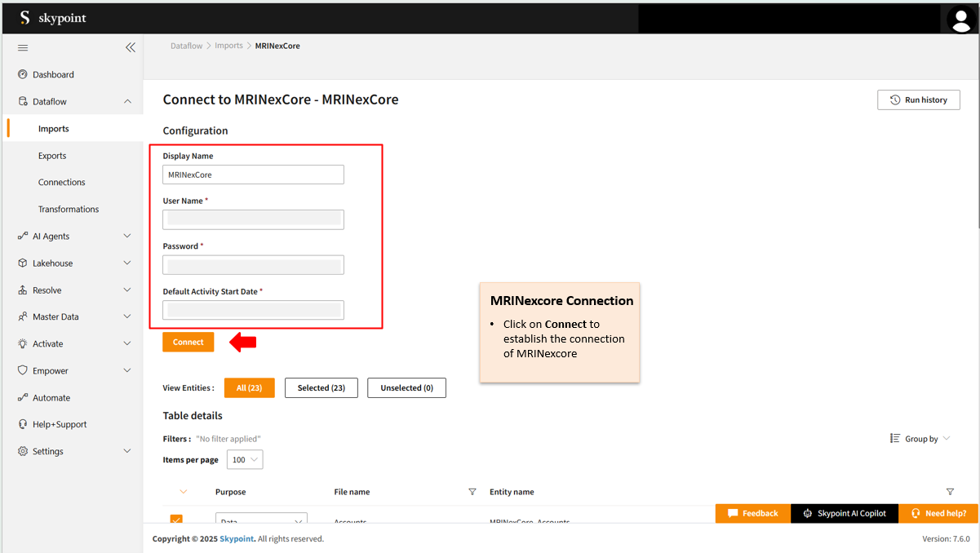
Task: Select Exports in the sidebar
Action: click(52, 156)
